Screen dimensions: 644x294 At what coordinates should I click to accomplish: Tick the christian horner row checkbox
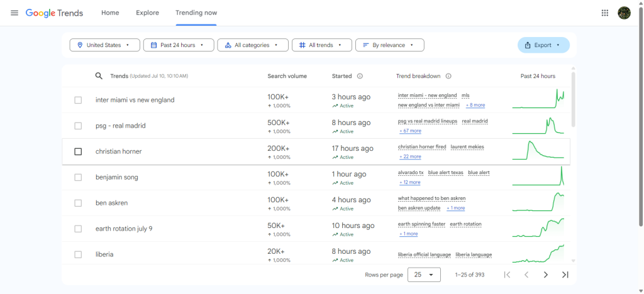78,152
